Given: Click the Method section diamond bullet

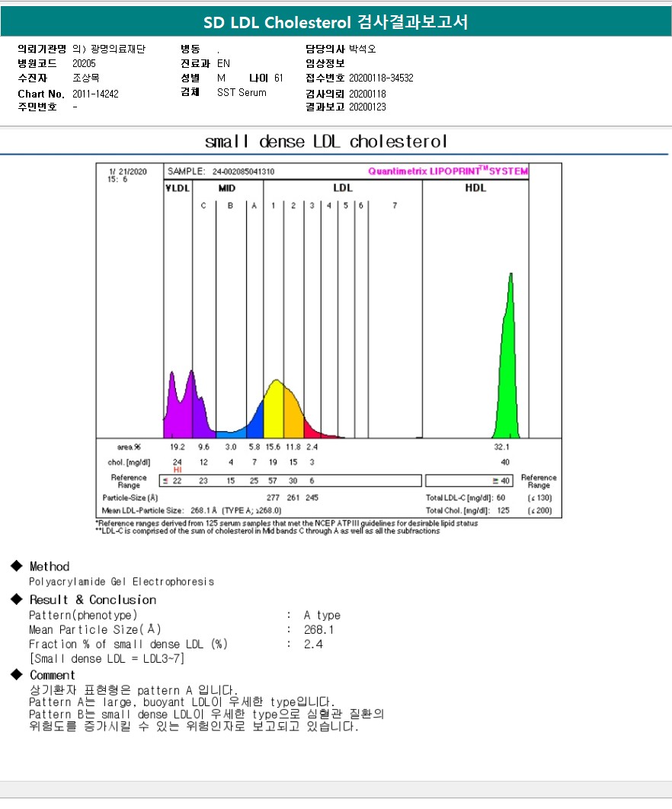Looking at the screenshot, I should [17, 566].
